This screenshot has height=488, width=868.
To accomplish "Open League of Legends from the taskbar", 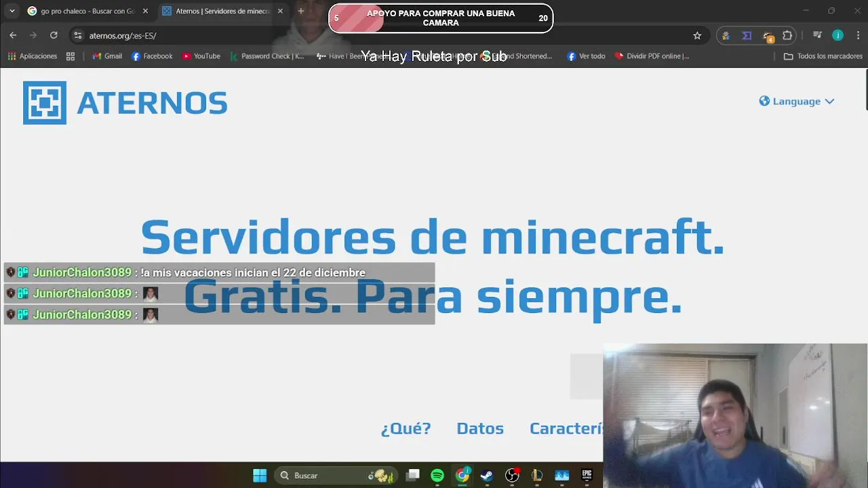I will [537, 476].
